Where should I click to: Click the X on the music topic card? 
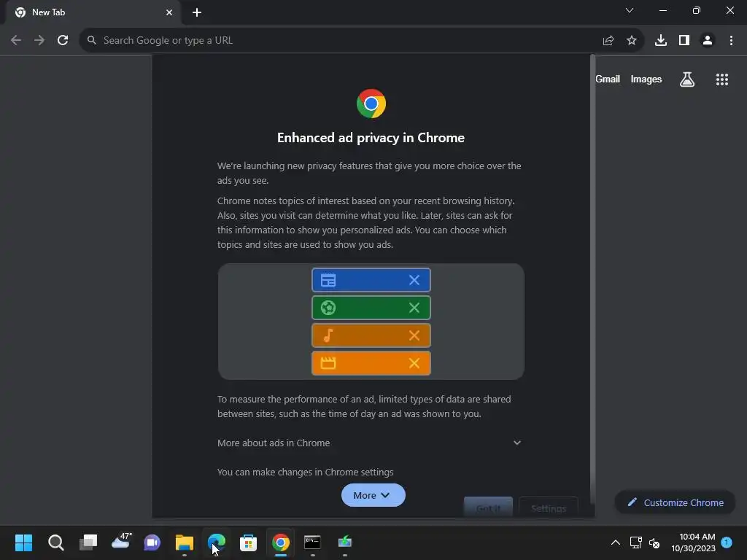pos(414,335)
